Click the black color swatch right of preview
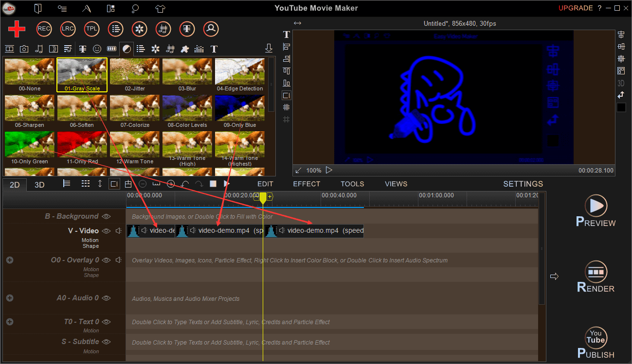632x364 pixels. 621,107
